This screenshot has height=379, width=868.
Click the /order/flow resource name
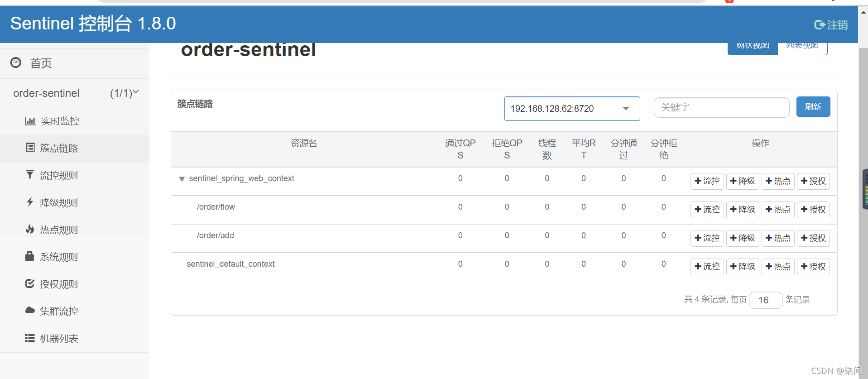[216, 207]
